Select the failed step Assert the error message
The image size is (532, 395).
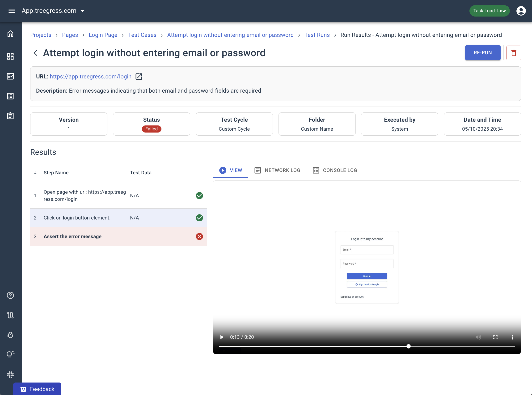[x=72, y=236]
